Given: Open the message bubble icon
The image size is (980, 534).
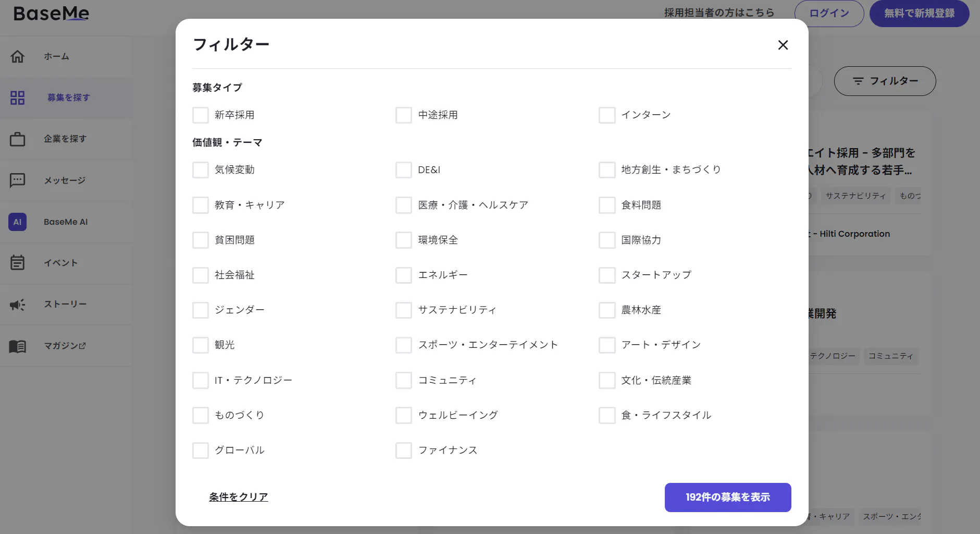Looking at the screenshot, I should pyautogui.click(x=18, y=180).
